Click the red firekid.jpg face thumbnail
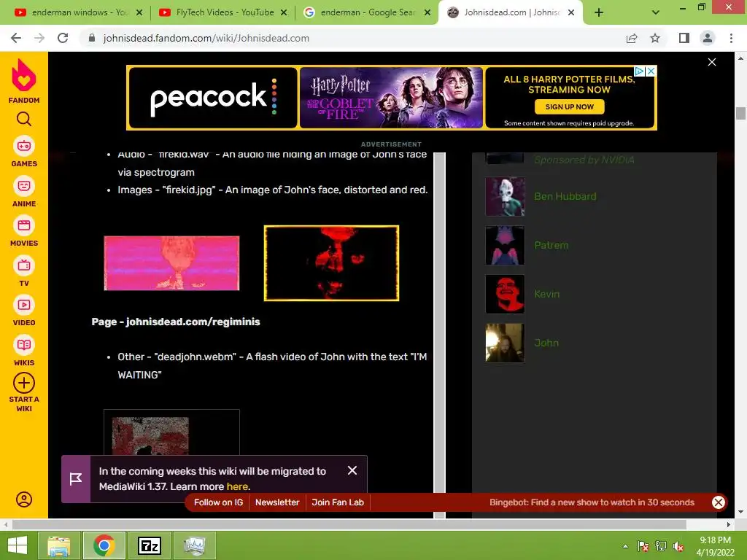The image size is (747, 560). [x=332, y=262]
